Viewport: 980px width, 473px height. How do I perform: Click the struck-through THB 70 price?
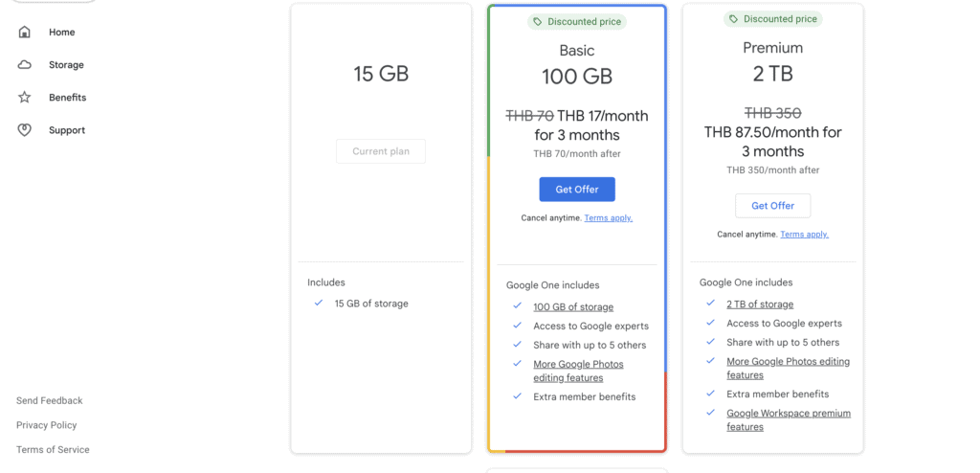[x=529, y=117]
